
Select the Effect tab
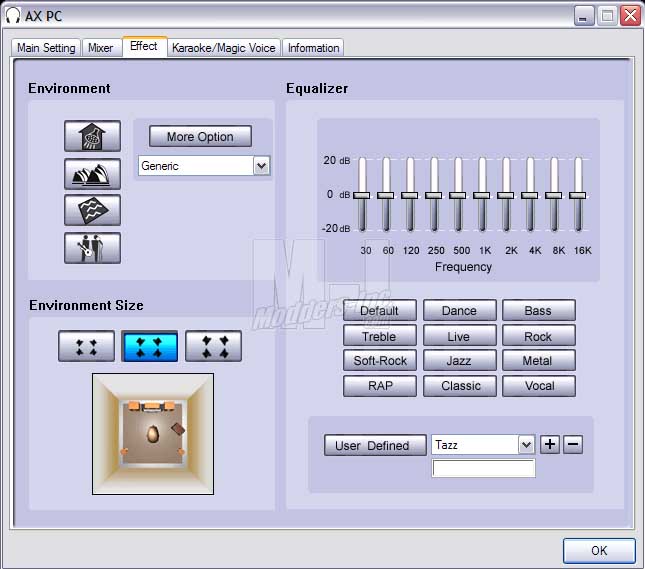(144, 46)
